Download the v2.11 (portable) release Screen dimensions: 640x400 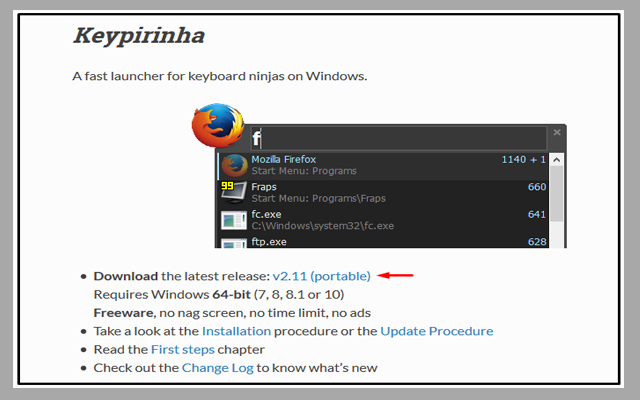pyautogui.click(x=321, y=275)
